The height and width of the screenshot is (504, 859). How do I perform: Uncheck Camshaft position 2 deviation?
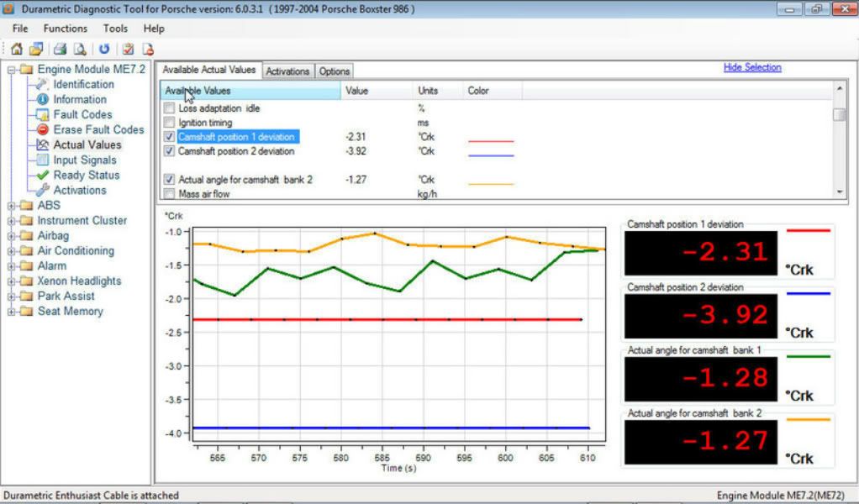tap(169, 151)
